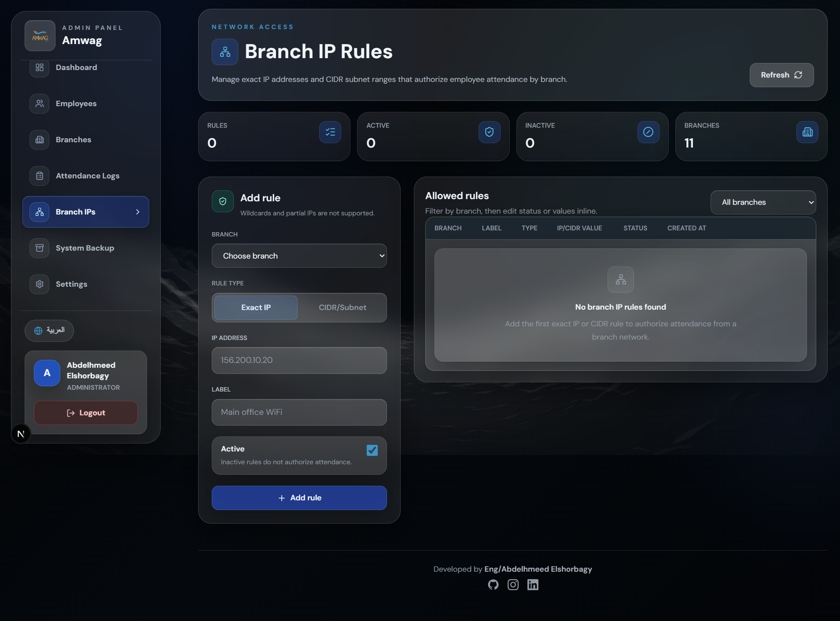Click the Allowed rules heading
840x621 pixels.
point(457,196)
